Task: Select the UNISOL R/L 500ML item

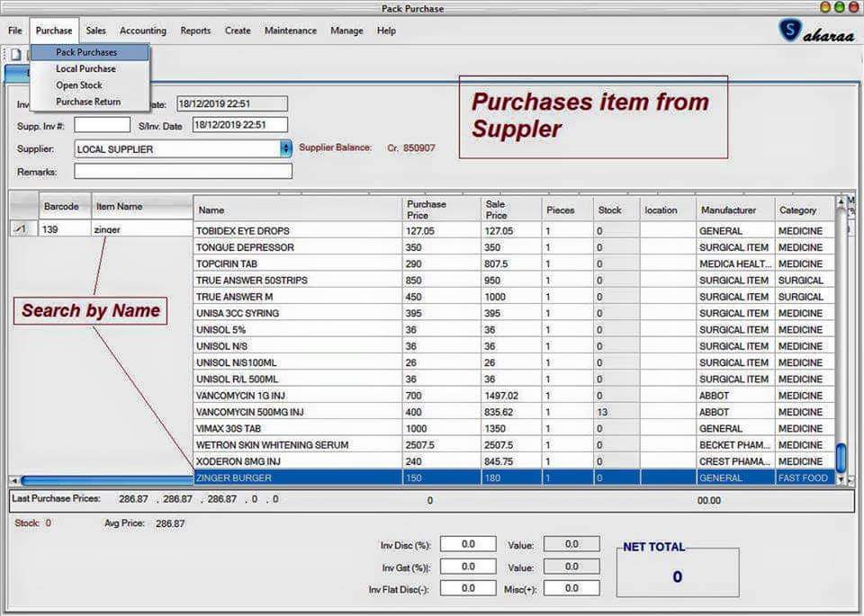Action: pos(515,379)
